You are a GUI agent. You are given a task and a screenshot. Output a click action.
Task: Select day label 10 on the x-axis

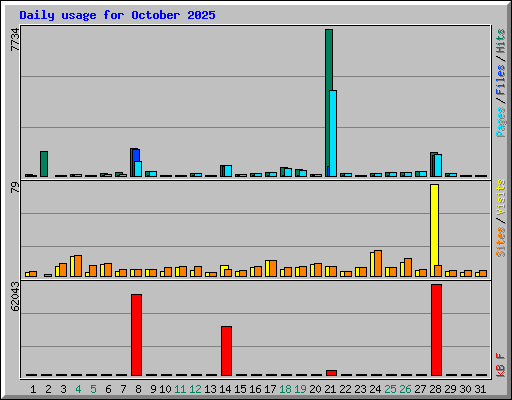165,389
